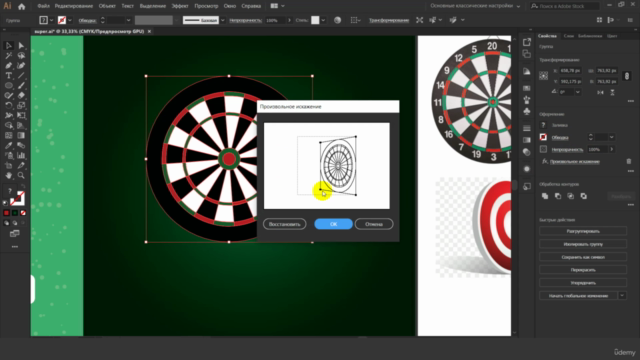Select the Zoom tool

point(21,176)
